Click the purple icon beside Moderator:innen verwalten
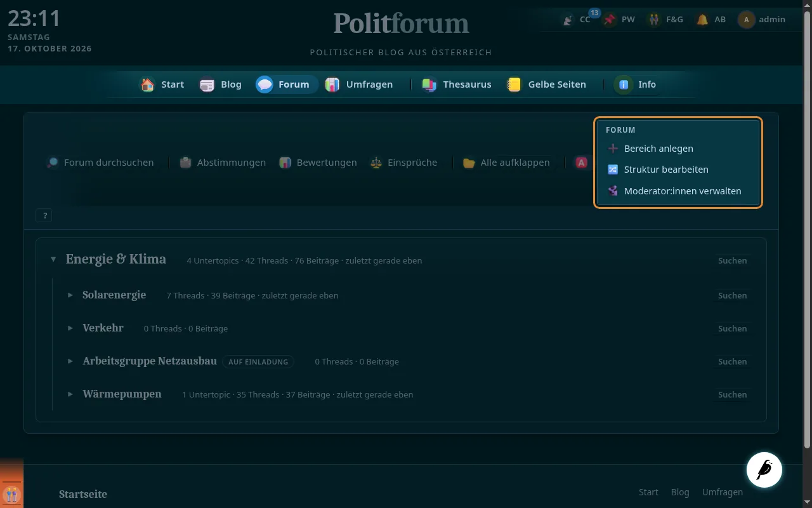This screenshot has height=508, width=812. pos(613,190)
